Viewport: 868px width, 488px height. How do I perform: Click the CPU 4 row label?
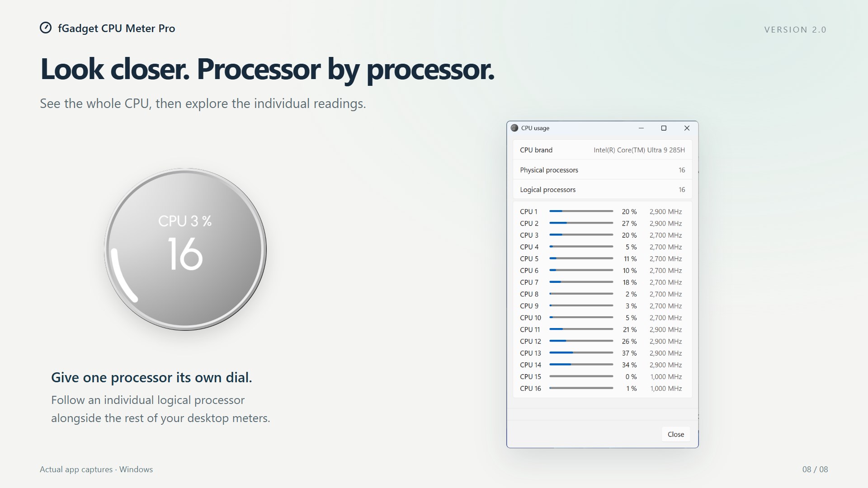tap(529, 247)
